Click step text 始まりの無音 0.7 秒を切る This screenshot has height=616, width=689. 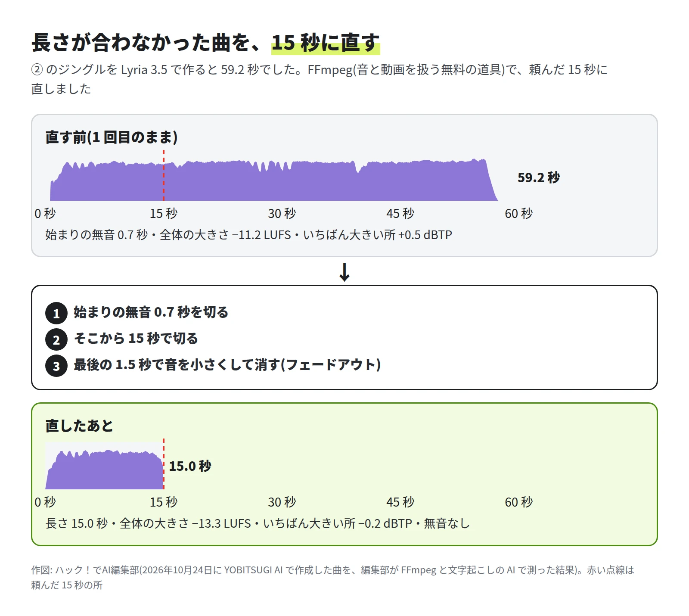151,312
